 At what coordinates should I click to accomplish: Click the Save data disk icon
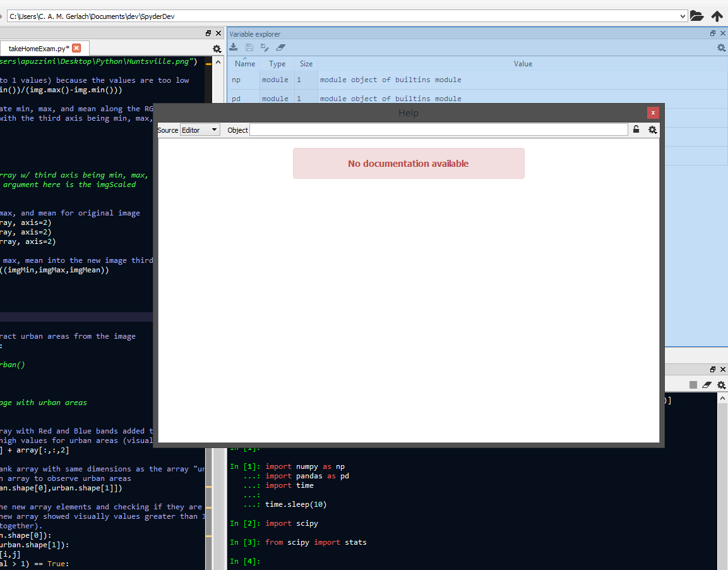pos(249,47)
